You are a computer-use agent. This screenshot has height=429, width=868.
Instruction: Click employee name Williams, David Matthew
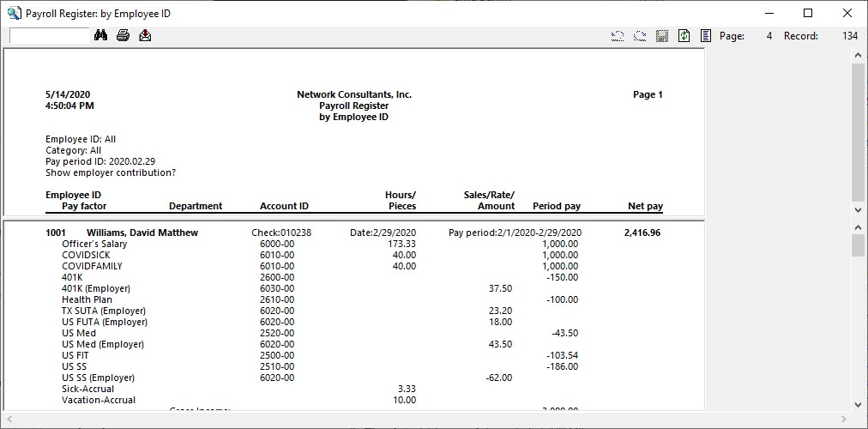[x=142, y=233]
